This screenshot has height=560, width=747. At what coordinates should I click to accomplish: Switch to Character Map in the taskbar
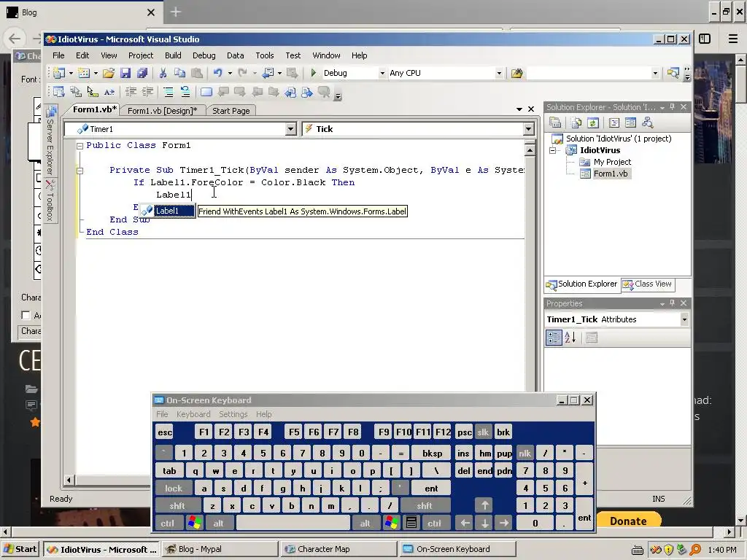(338, 549)
